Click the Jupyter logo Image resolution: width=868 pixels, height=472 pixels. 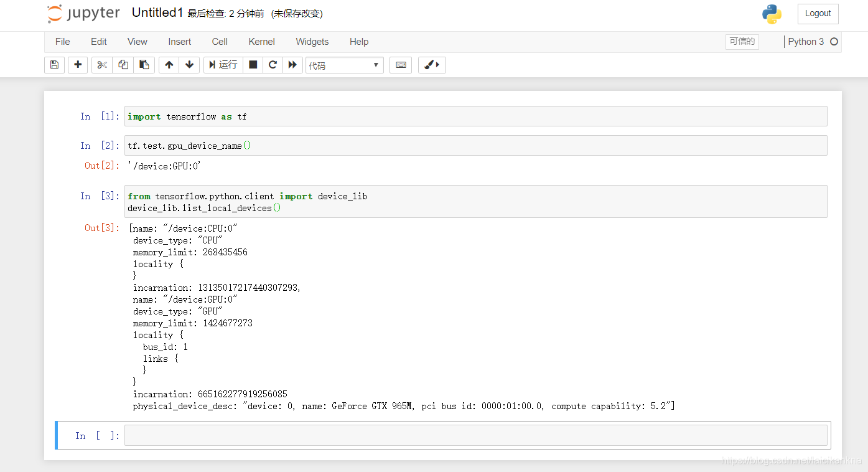coord(83,14)
